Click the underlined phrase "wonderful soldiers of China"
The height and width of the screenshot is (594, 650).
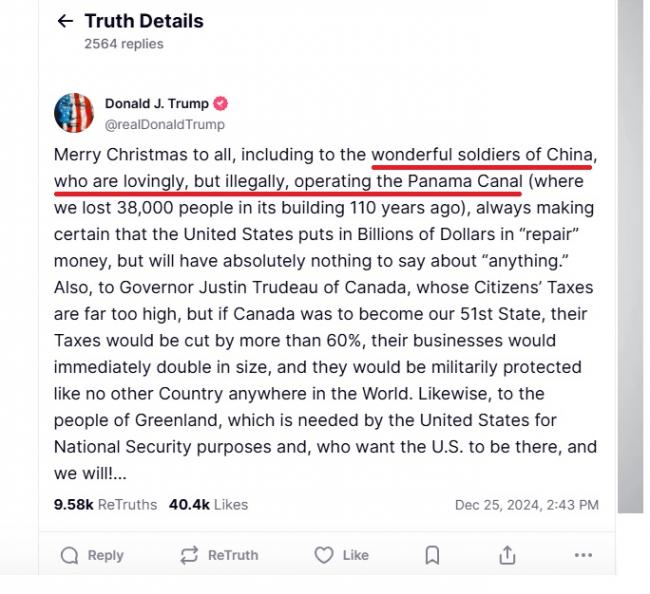[x=484, y=156]
